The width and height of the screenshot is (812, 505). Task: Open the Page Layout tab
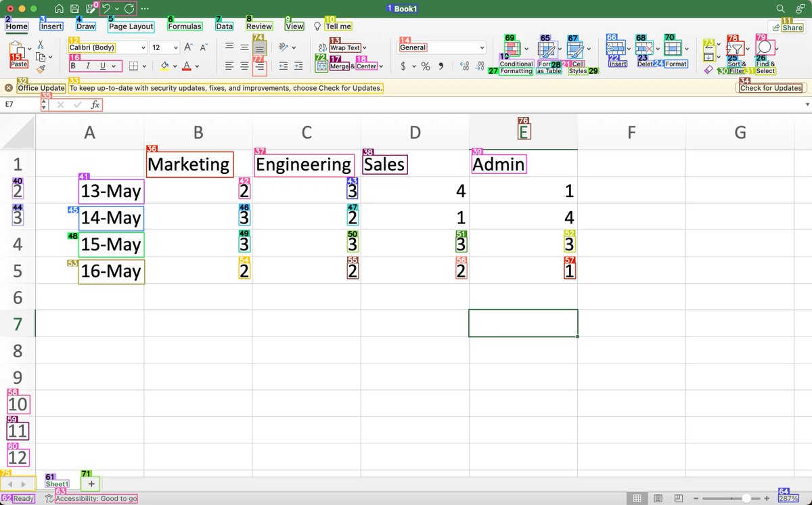[131, 26]
